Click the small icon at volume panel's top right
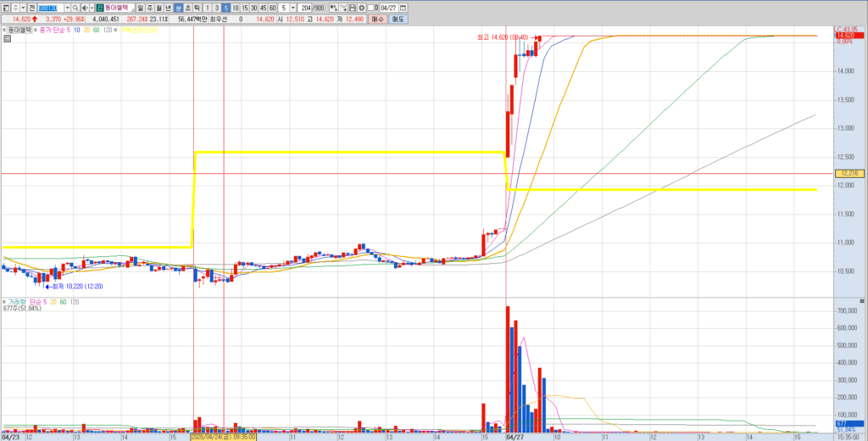 click(x=862, y=301)
